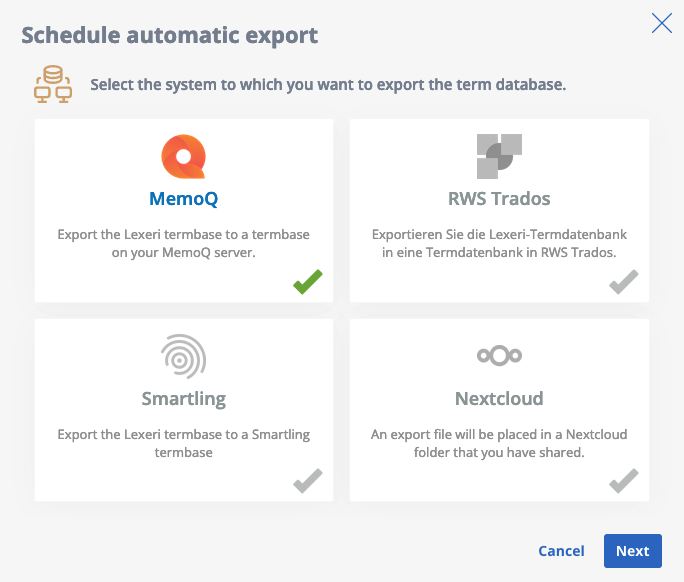Toggle the gray checkmark on RWS Trados

pyautogui.click(x=623, y=283)
